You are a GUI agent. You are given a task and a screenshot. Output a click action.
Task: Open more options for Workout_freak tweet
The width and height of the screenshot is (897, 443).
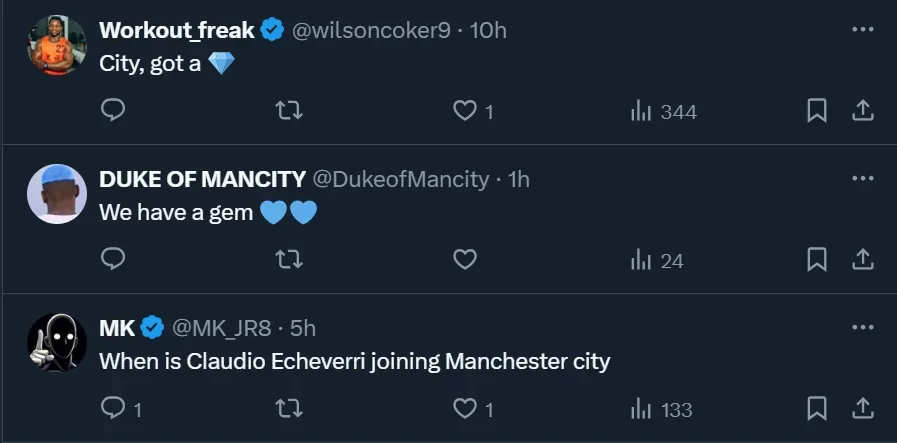point(862,30)
